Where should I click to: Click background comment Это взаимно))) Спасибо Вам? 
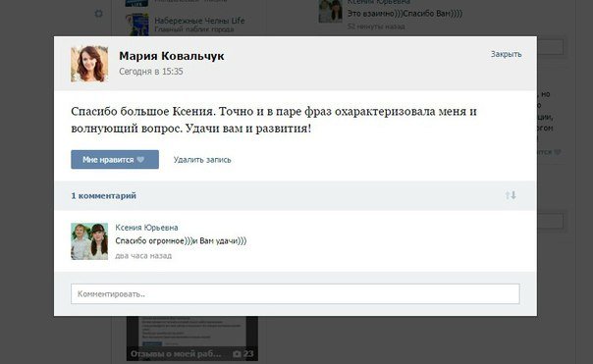click(x=404, y=14)
